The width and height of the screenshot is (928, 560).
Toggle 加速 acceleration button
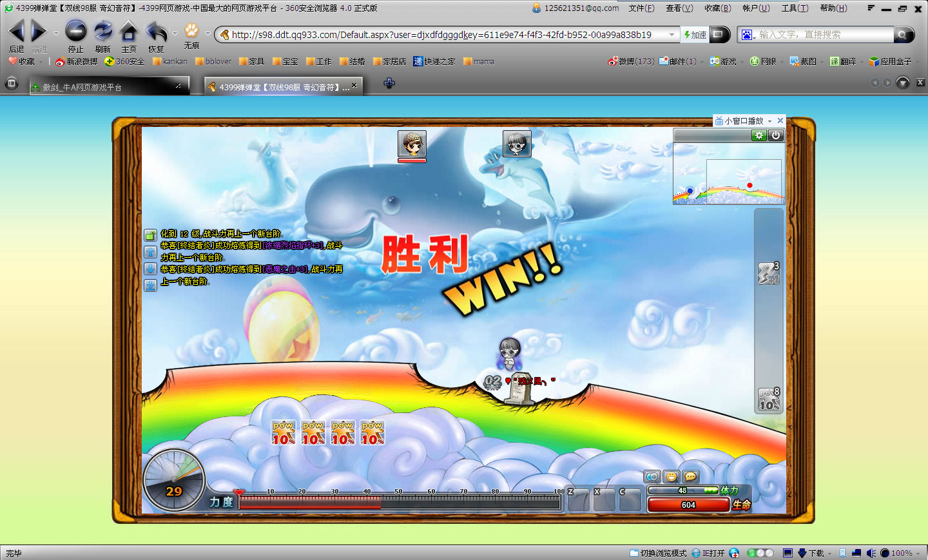(x=695, y=35)
